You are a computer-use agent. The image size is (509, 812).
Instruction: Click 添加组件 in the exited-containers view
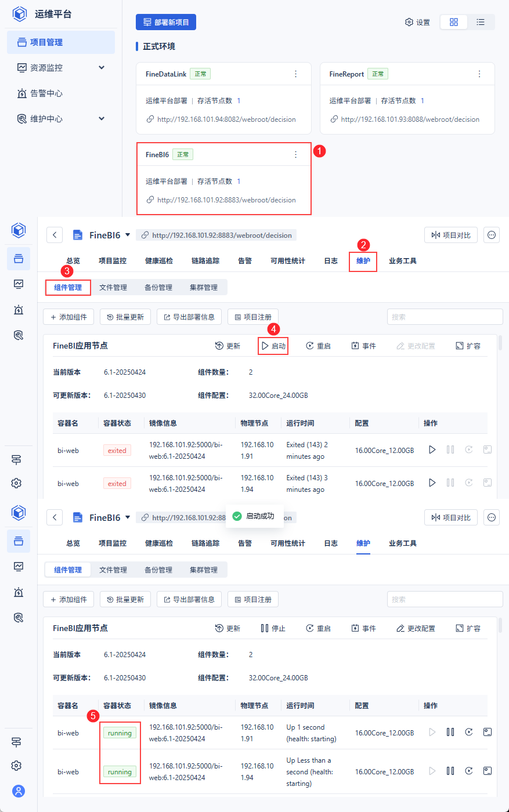(x=68, y=317)
